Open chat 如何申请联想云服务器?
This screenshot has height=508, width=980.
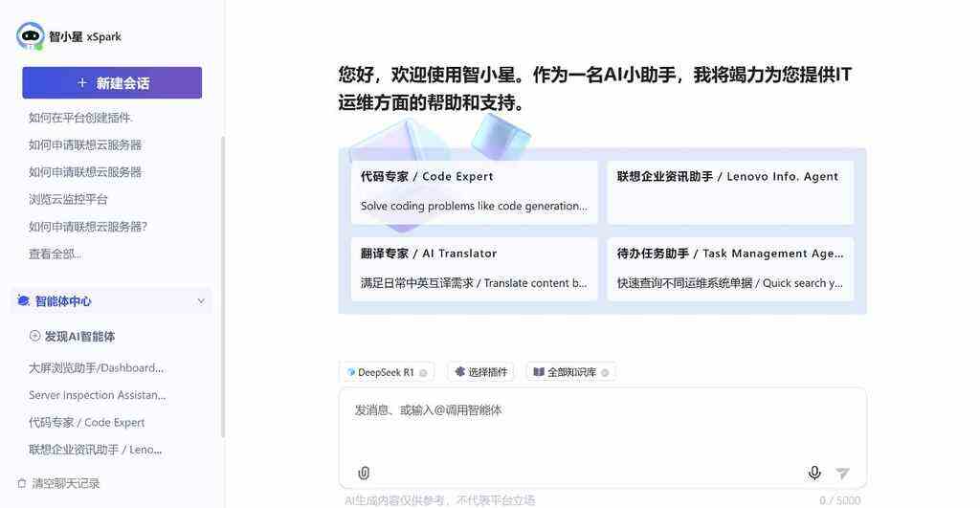point(87,227)
